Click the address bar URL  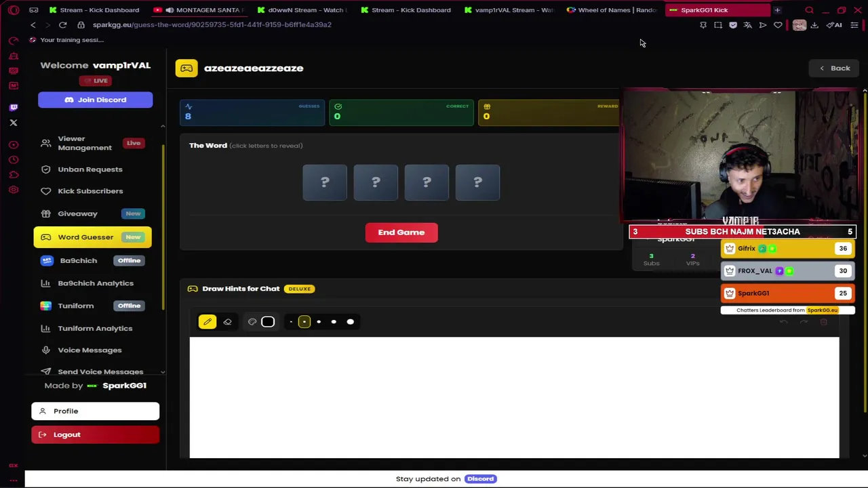pos(212,25)
